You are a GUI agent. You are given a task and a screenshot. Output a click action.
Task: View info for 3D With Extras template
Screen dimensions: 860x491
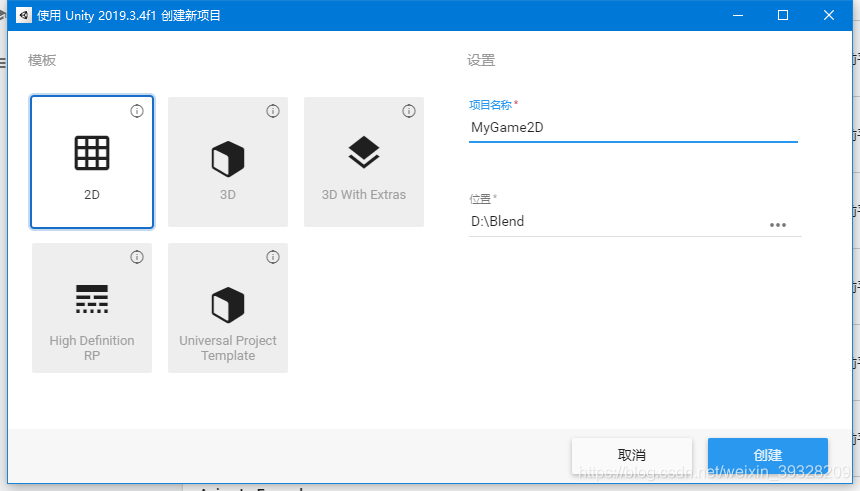tap(409, 111)
